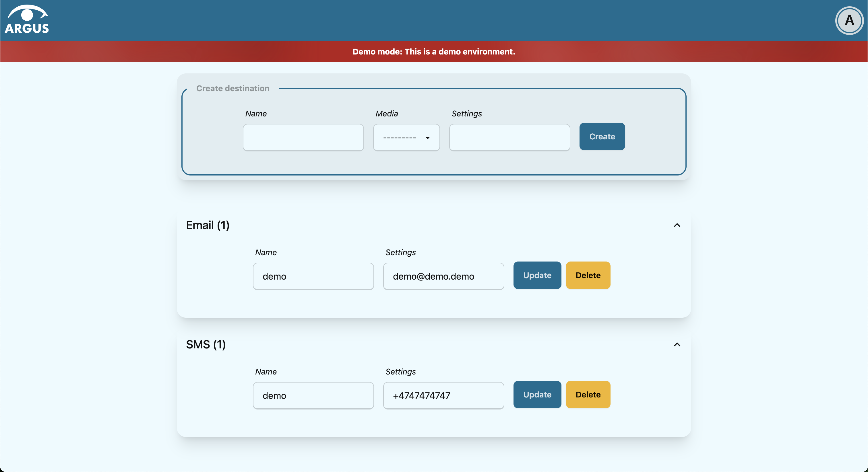The height and width of the screenshot is (472, 868).
Task: Focus the Name field in Create destination
Action: (303, 137)
